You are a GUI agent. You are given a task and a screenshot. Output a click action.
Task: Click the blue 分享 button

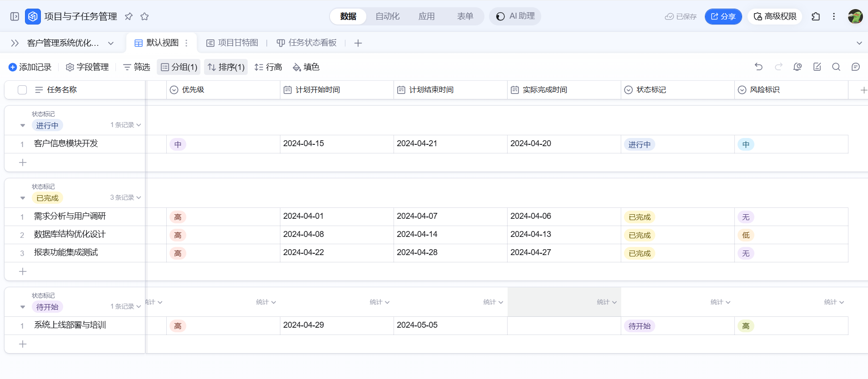click(x=723, y=16)
